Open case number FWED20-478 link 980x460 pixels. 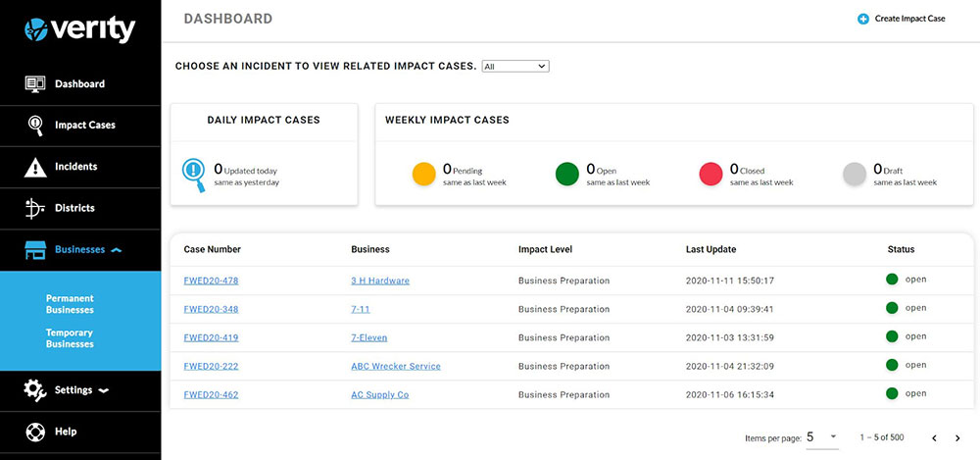(211, 281)
